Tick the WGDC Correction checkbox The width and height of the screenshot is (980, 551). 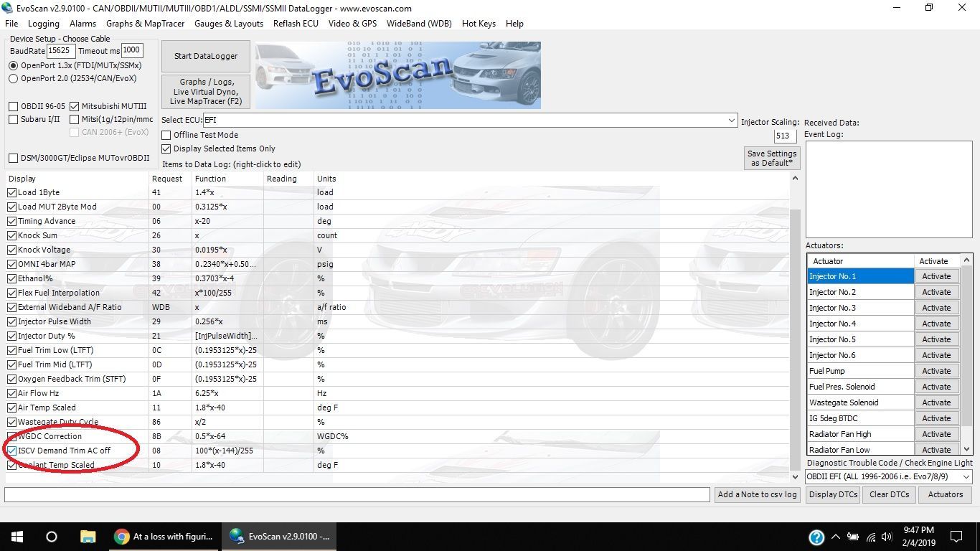coord(12,436)
